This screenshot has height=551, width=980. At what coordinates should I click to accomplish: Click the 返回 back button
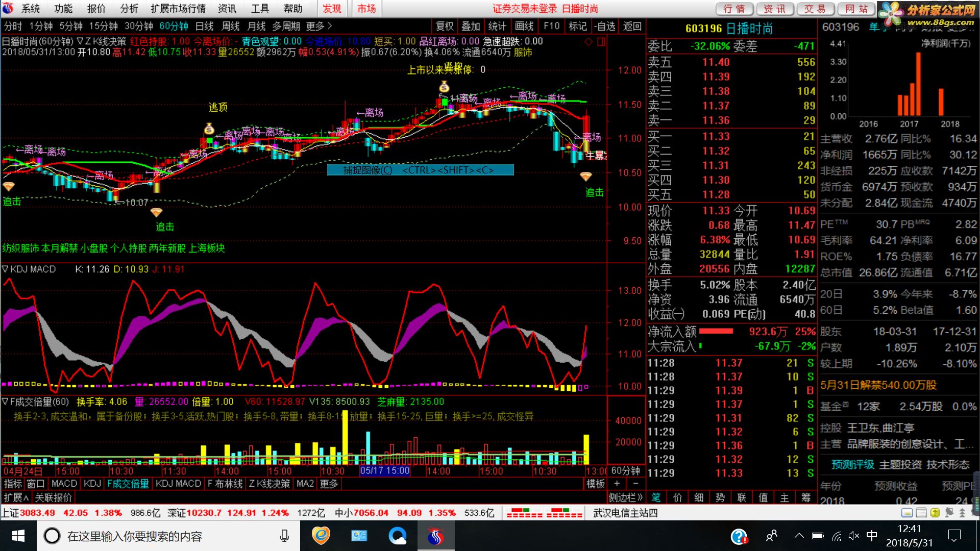click(632, 26)
